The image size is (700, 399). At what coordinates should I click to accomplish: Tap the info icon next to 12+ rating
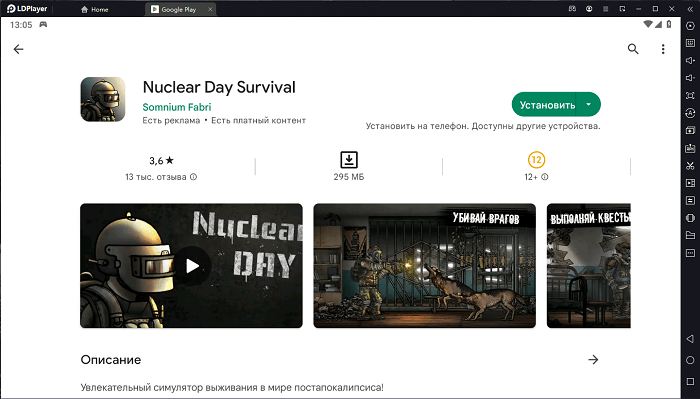pyautogui.click(x=545, y=177)
